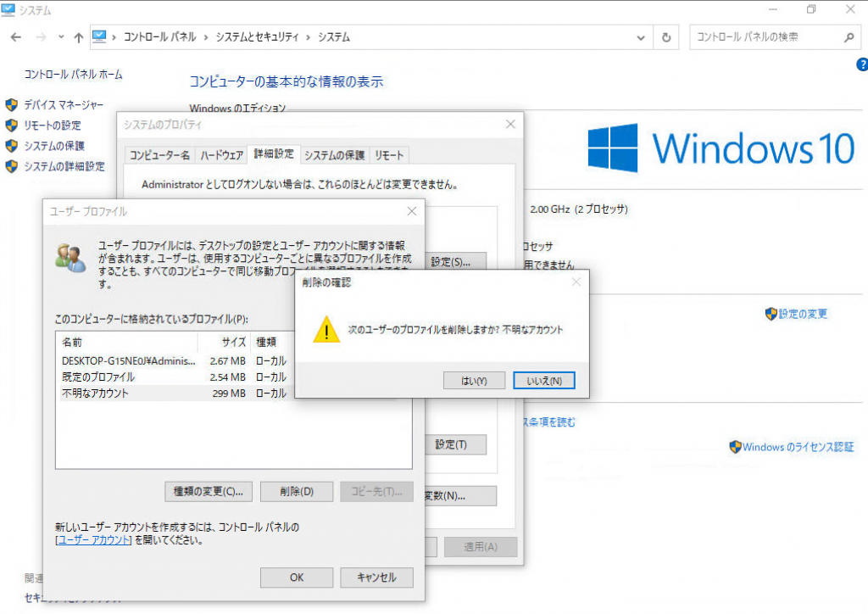Click 適用(A) in システムのプロパティ
868x614 pixels.
click(x=481, y=546)
